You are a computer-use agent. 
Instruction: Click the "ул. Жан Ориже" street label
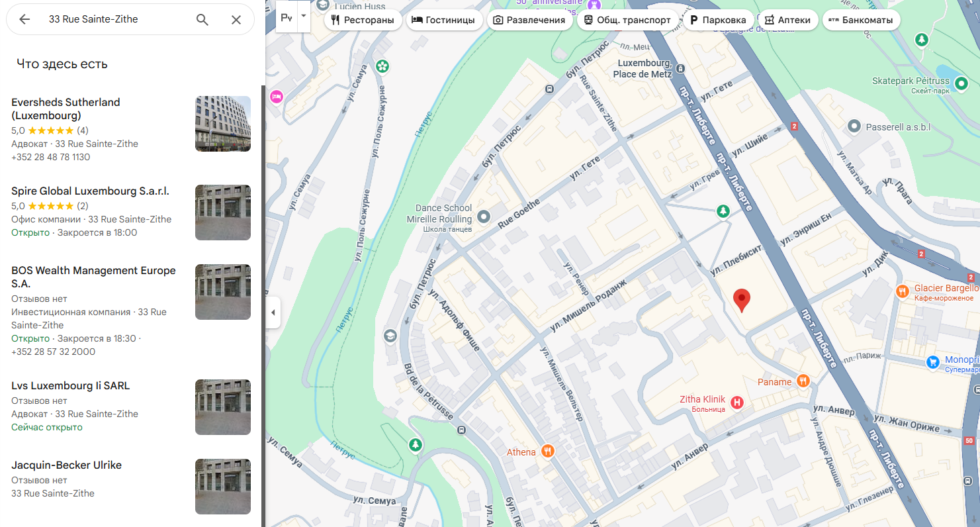(907, 424)
